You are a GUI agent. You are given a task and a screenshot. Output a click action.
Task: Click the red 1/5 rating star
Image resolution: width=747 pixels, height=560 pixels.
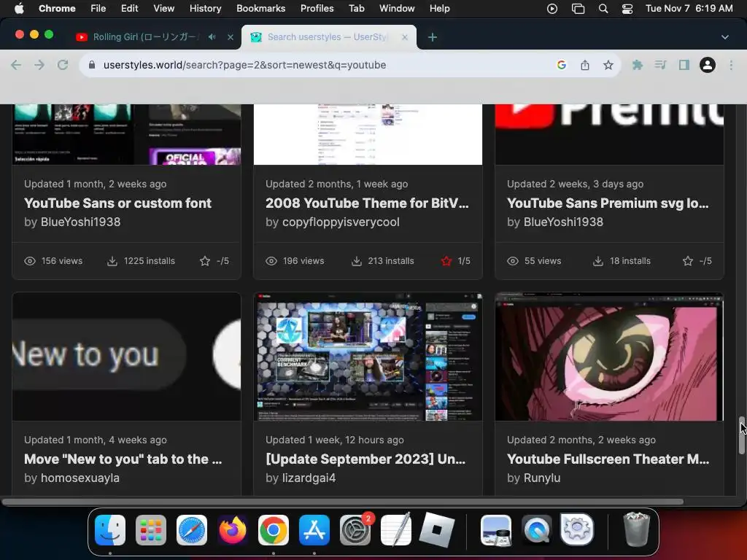coord(446,261)
